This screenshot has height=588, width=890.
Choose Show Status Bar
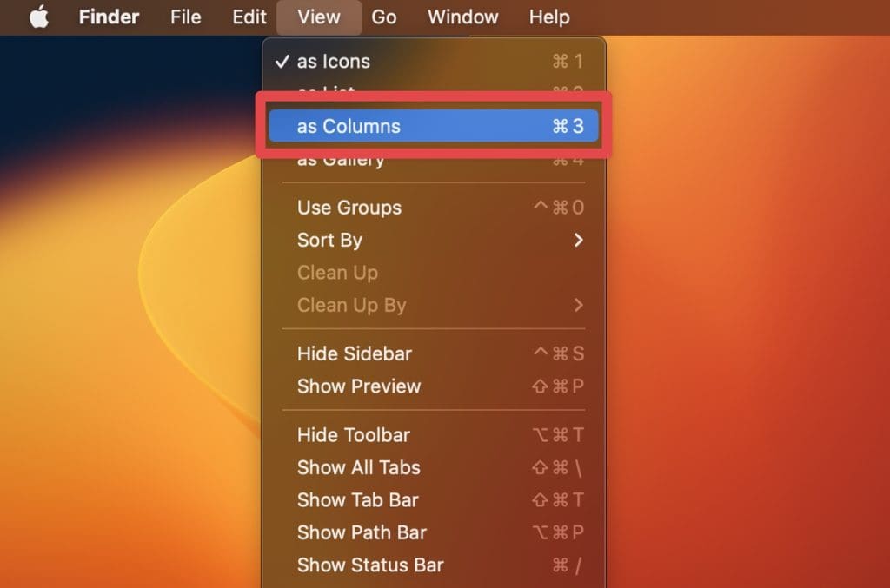coord(434,565)
